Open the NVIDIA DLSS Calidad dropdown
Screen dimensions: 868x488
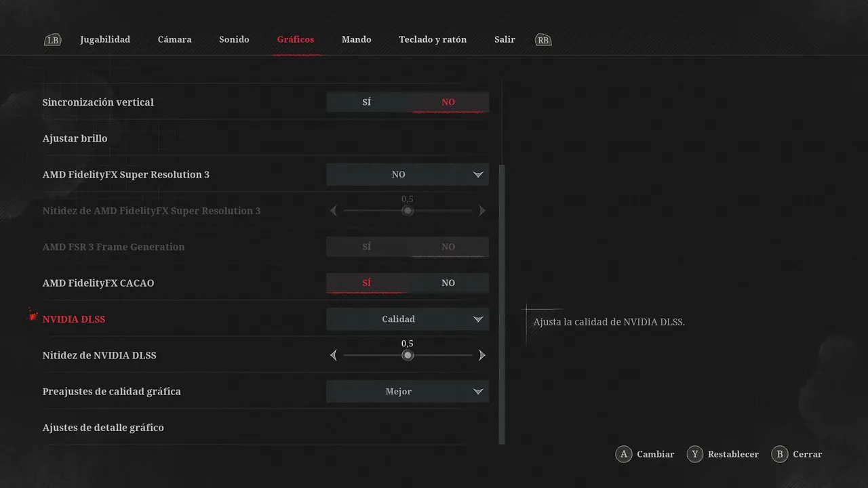408,319
